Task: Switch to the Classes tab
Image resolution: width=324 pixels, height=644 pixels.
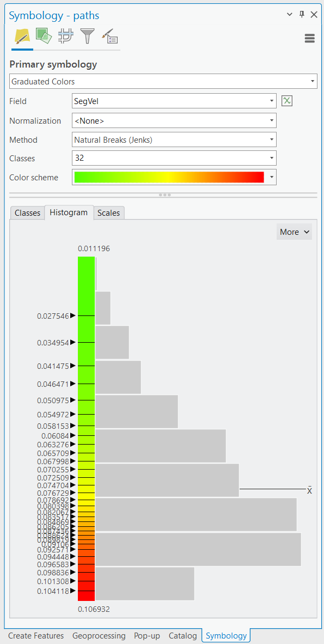Action: (28, 212)
